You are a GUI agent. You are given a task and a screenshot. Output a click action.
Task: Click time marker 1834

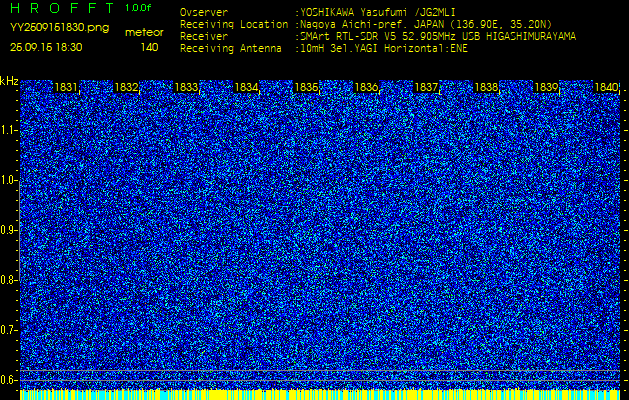(x=246, y=87)
